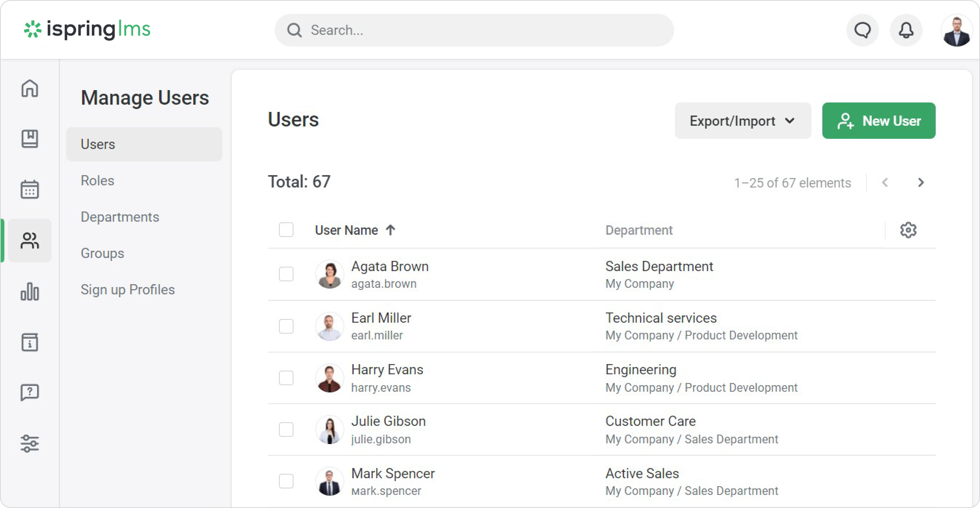Open the Calendar icon in sidebar
This screenshot has height=508, width=980.
pyautogui.click(x=30, y=189)
